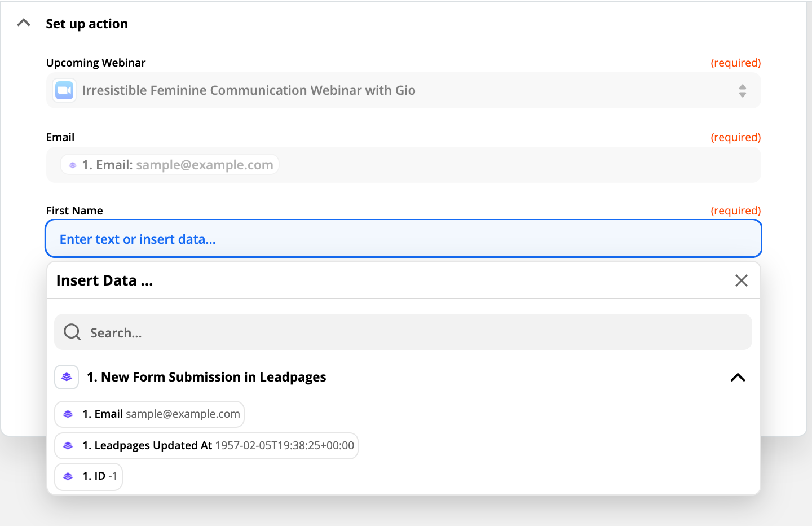Click the First Name label

(x=74, y=211)
